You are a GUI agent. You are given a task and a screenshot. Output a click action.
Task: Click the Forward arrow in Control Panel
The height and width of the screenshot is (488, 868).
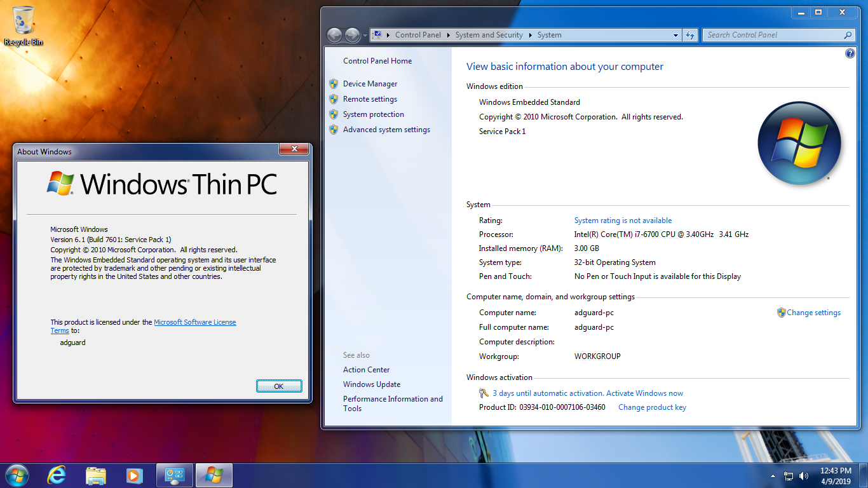click(352, 35)
